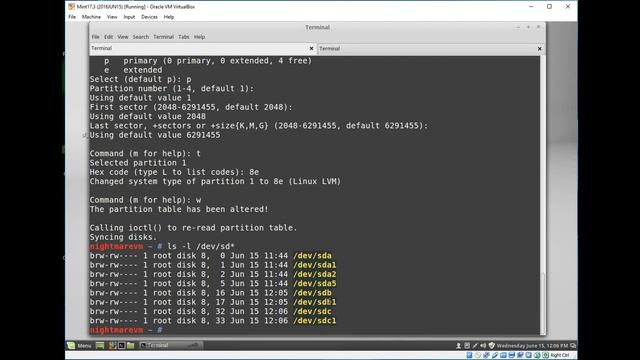Open the Linux Mint Menu button
This screenshot has height=360, width=640.
[79, 346]
